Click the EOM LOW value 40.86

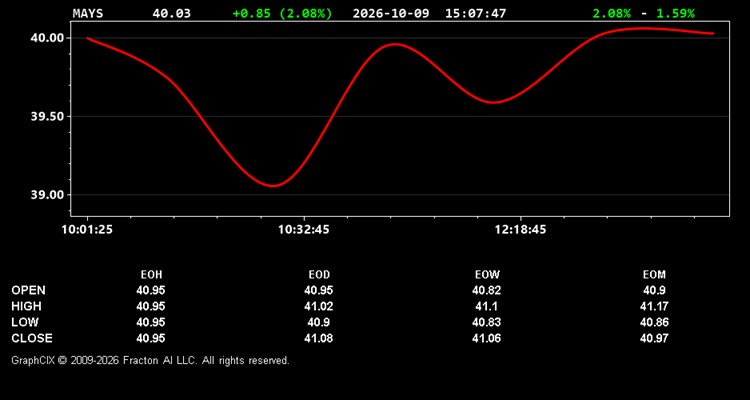[x=654, y=322]
